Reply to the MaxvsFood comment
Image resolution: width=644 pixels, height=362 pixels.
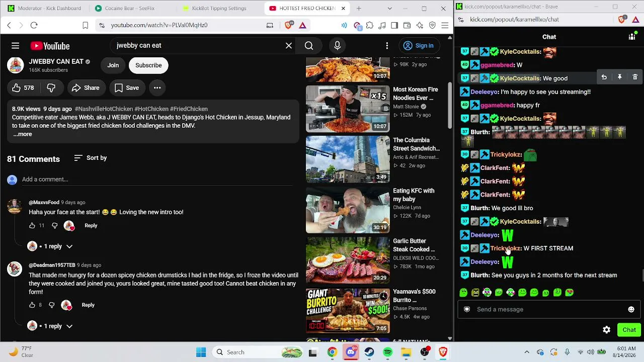click(91, 226)
